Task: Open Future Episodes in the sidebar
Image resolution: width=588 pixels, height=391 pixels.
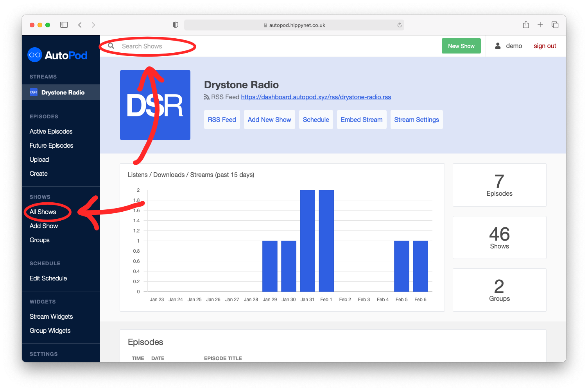Action: point(52,145)
